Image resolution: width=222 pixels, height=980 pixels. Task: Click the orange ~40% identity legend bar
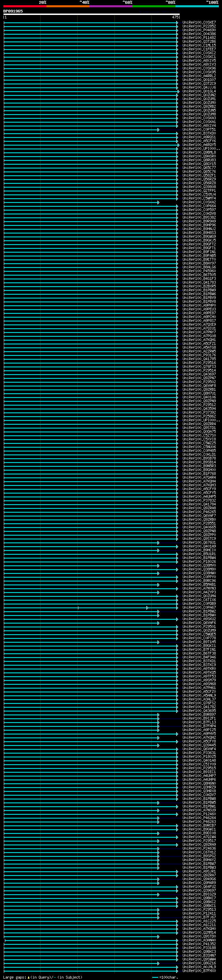tap(68, 6)
